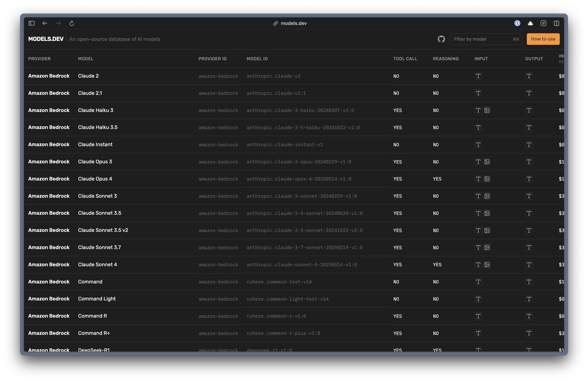Click the Command R model name
This screenshot has height=382, width=588.
[x=92, y=316]
